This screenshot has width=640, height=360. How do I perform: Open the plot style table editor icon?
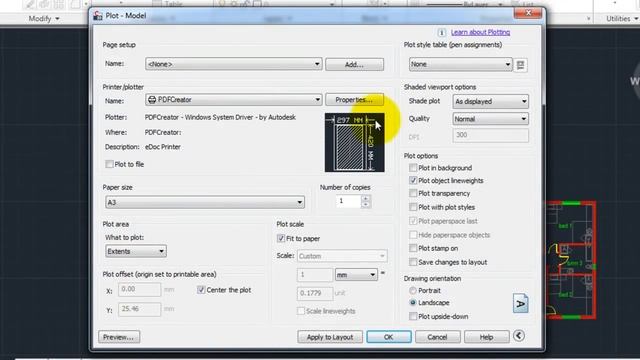click(520, 65)
